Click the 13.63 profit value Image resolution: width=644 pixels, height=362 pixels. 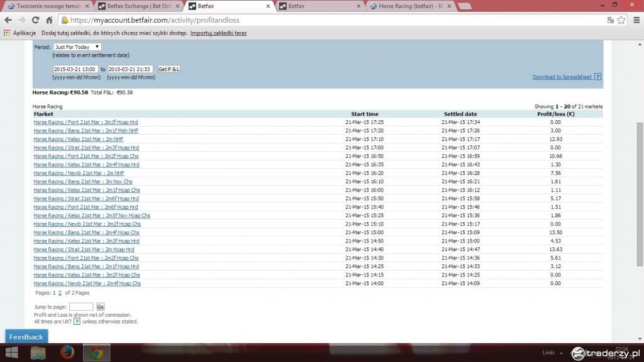tap(555, 249)
